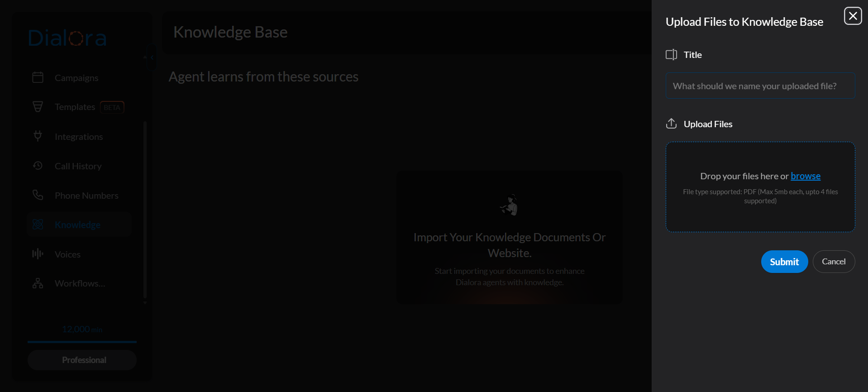Cancel the file upload
Screen dimensions: 868x392
click(x=833, y=262)
